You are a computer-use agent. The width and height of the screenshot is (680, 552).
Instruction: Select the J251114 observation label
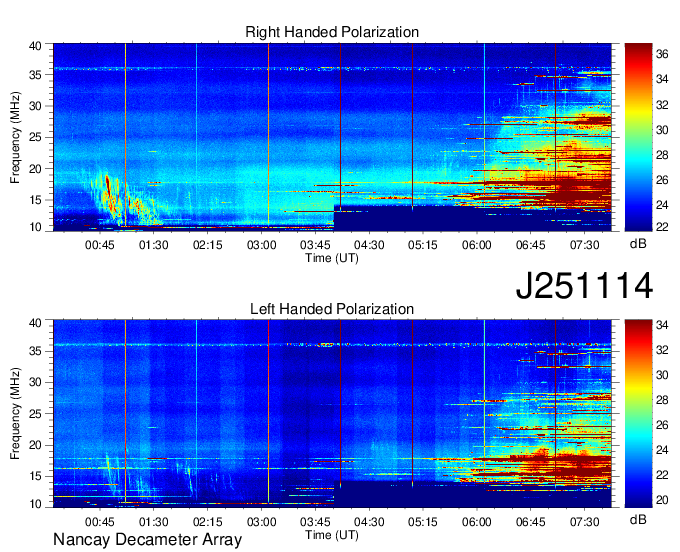point(584,286)
